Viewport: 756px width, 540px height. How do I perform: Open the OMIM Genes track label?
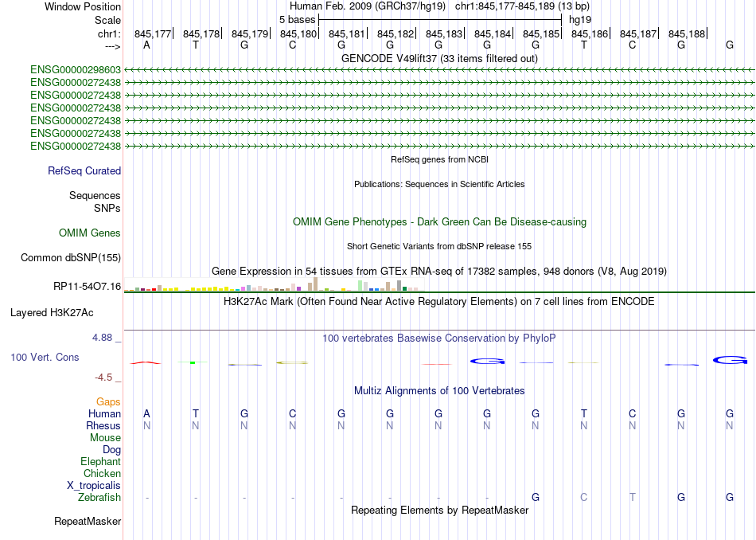90,233
